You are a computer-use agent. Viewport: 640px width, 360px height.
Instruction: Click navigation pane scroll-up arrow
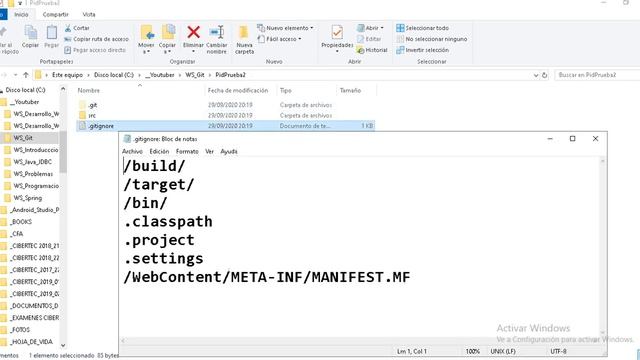click(x=63, y=89)
